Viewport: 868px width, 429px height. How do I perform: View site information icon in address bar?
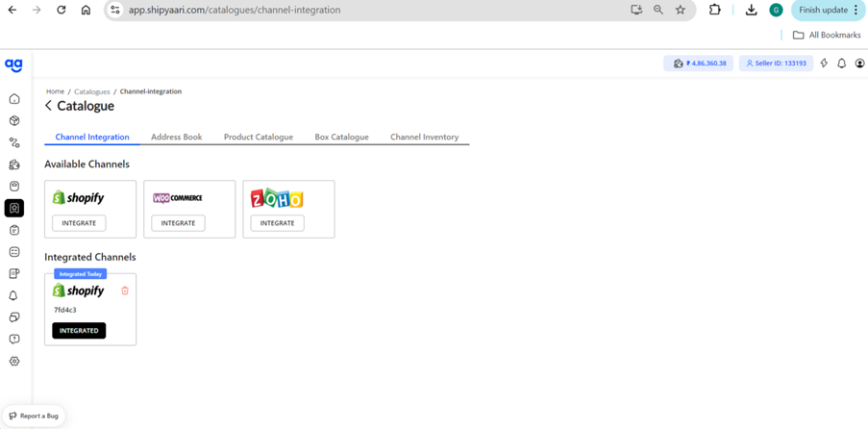pyautogui.click(x=114, y=10)
